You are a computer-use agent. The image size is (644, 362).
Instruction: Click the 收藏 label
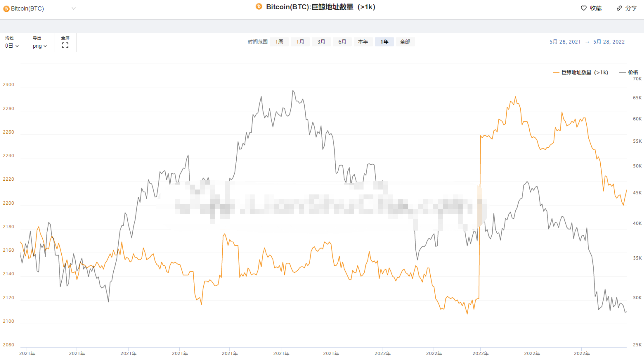coord(596,8)
